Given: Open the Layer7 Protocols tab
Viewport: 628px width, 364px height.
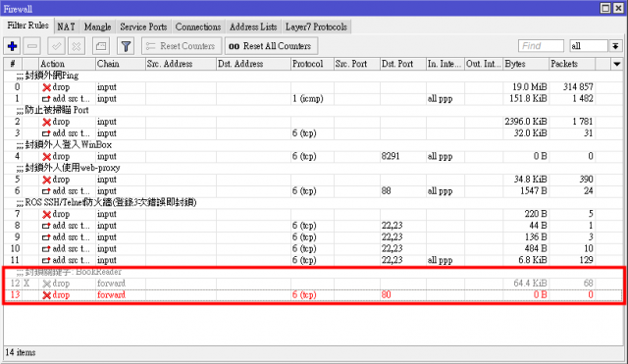Looking at the screenshot, I should (x=316, y=26).
